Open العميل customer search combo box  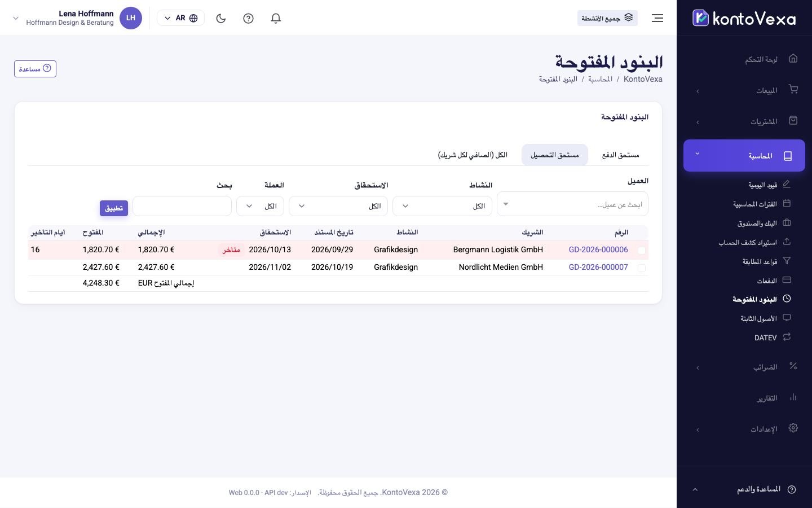(x=572, y=204)
